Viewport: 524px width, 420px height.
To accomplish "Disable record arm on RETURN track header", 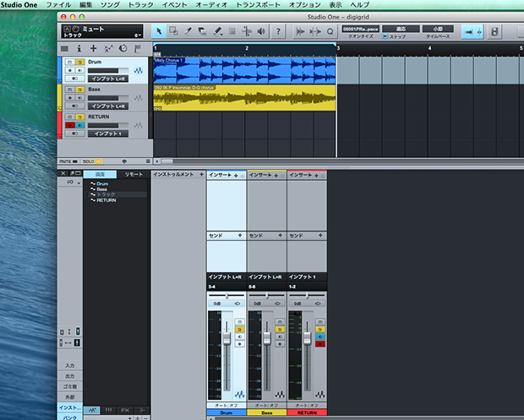I will click(x=70, y=125).
